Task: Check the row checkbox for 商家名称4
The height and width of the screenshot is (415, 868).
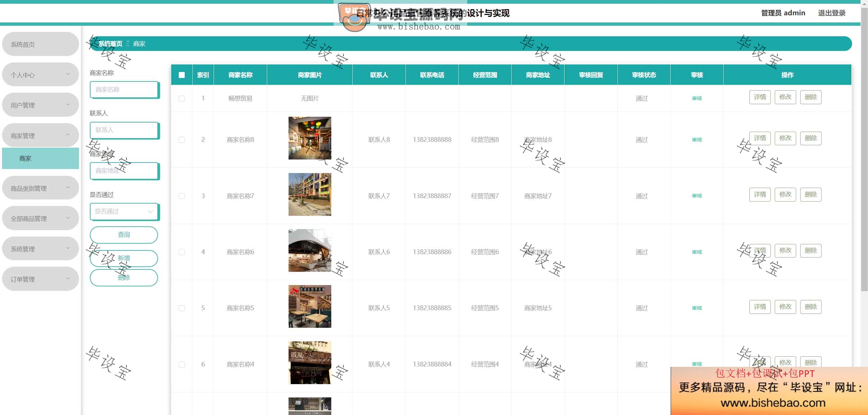Action: (x=182, y=364)
